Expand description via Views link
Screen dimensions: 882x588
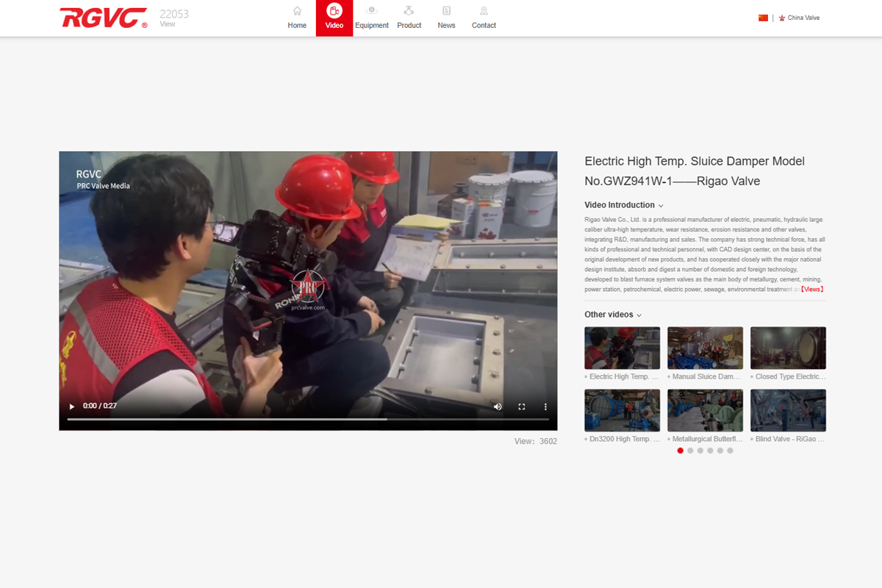812,290
